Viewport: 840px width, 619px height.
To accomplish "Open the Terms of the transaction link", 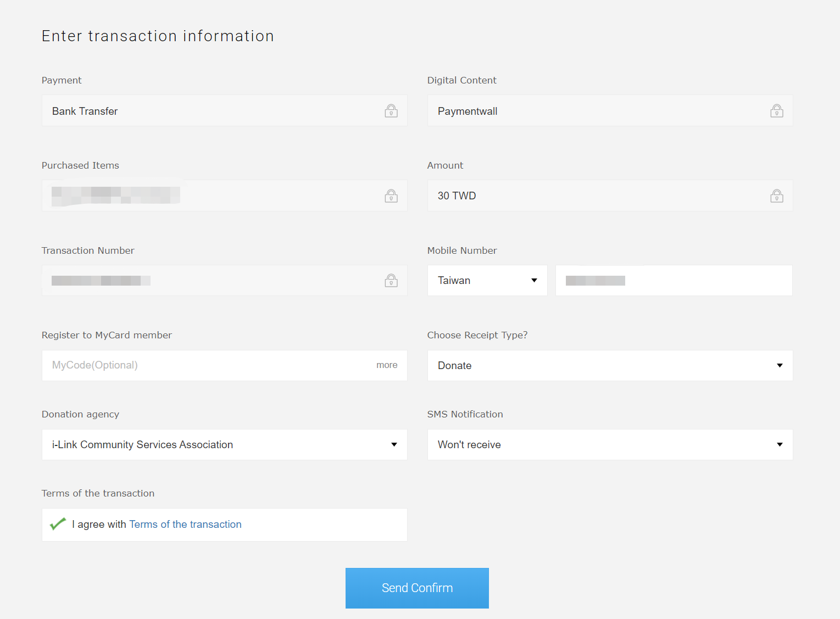I will click(x=185, y=525).
